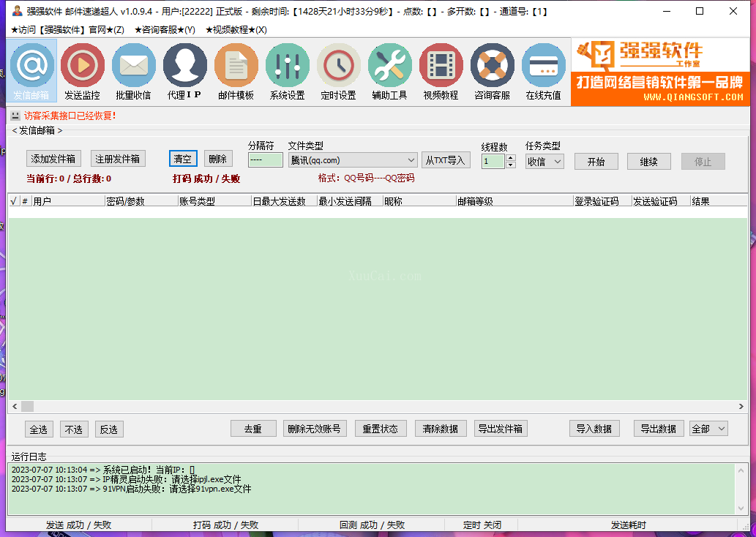Click the √ select-all column header
756x537 pixels.
(13, 201)
